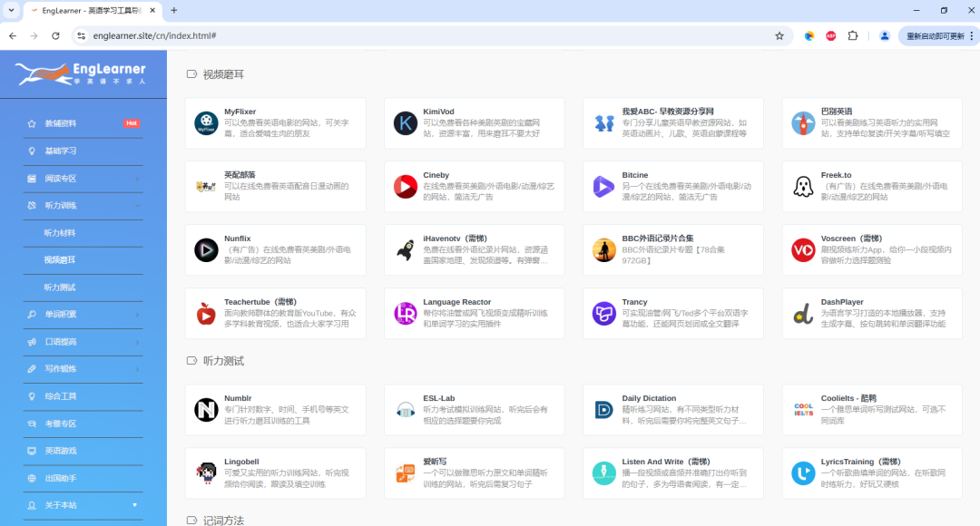Click the Language Reactor LR icon
Image resolution: width=980 pixels, height=526 pixels.
coord(405,313)
